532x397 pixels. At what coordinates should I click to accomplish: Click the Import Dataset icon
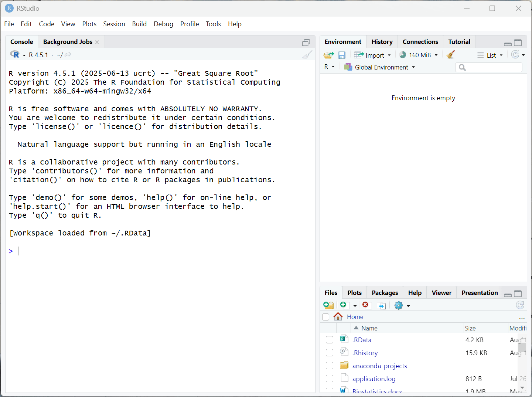coord(359,55)
